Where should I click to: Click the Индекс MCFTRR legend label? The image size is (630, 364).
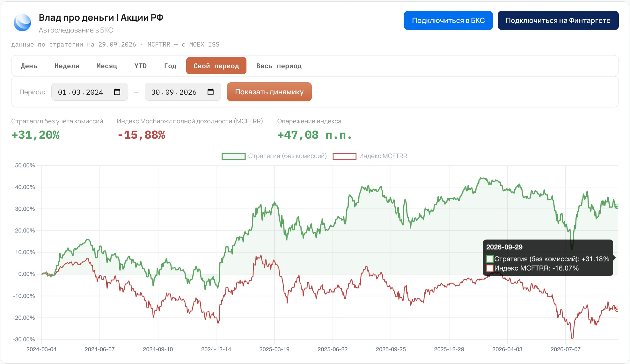tap(383, 156)
